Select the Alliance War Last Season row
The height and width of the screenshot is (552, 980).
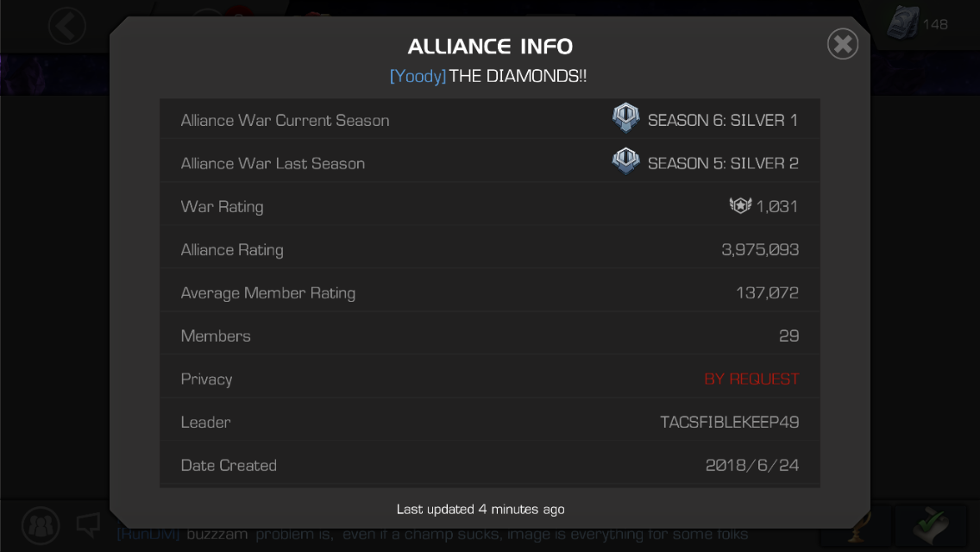[x=490, y=162]
